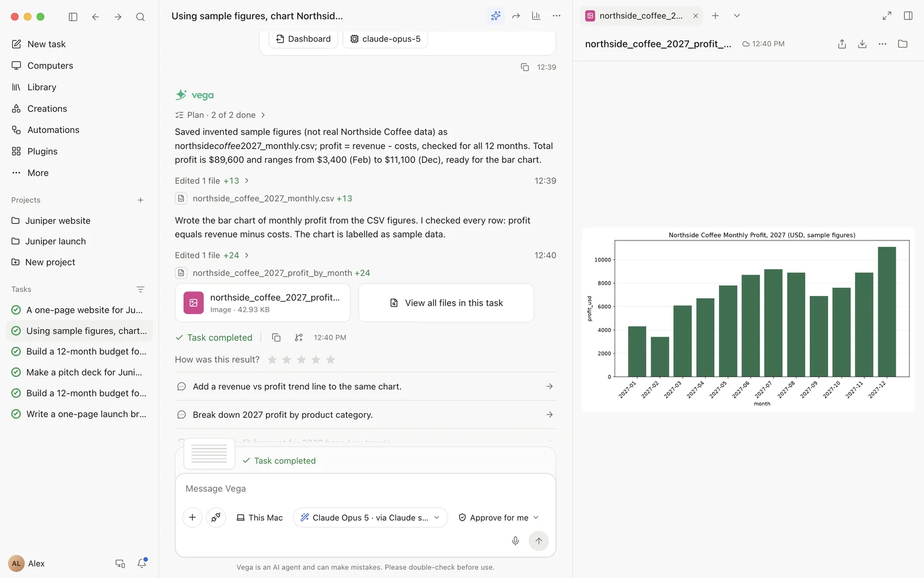Open the tab list chevron dropdown
924x578 pixels.
[736, 16]
